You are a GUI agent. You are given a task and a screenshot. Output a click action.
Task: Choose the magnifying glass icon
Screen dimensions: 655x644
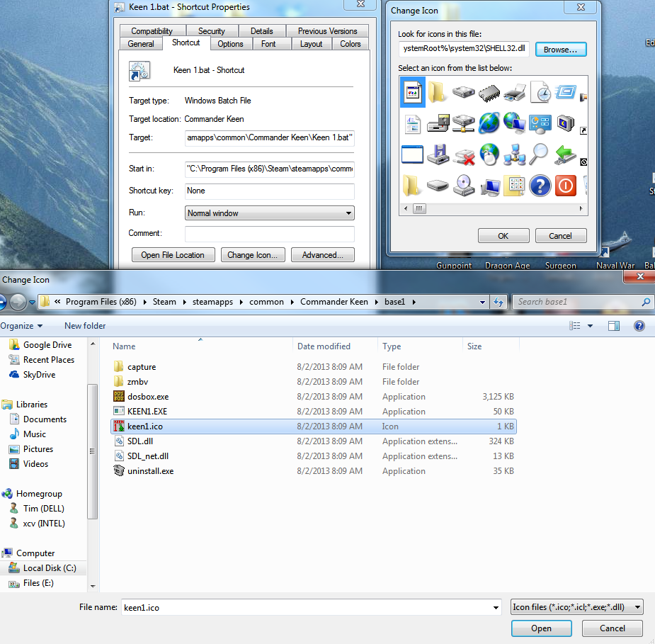tap(540, 154)
